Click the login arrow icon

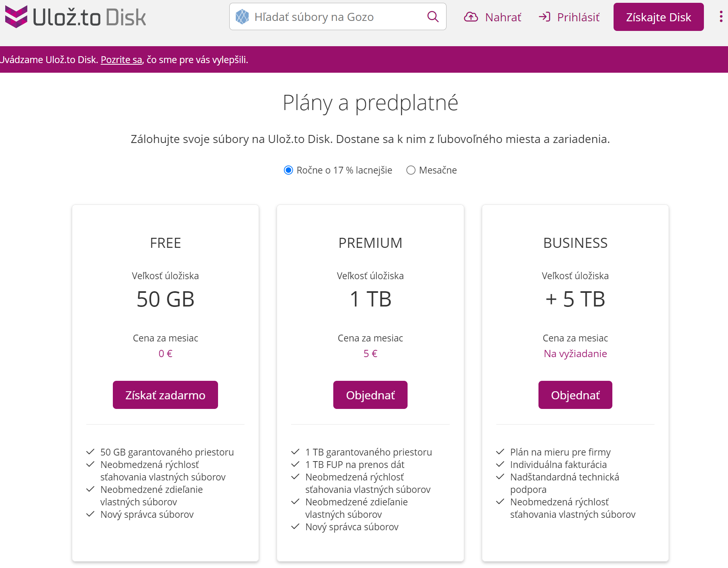coord(544,17)
